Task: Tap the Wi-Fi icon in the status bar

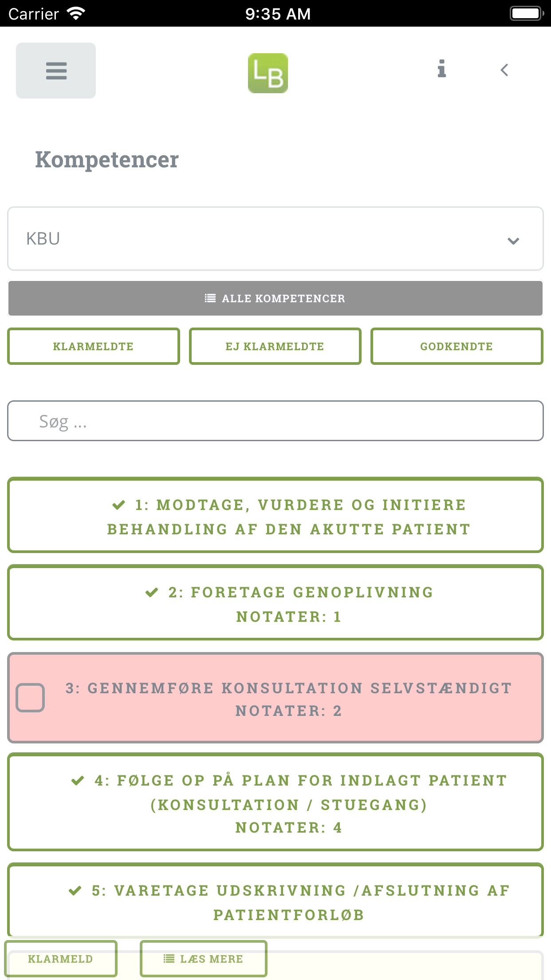Action: [75, 13]
